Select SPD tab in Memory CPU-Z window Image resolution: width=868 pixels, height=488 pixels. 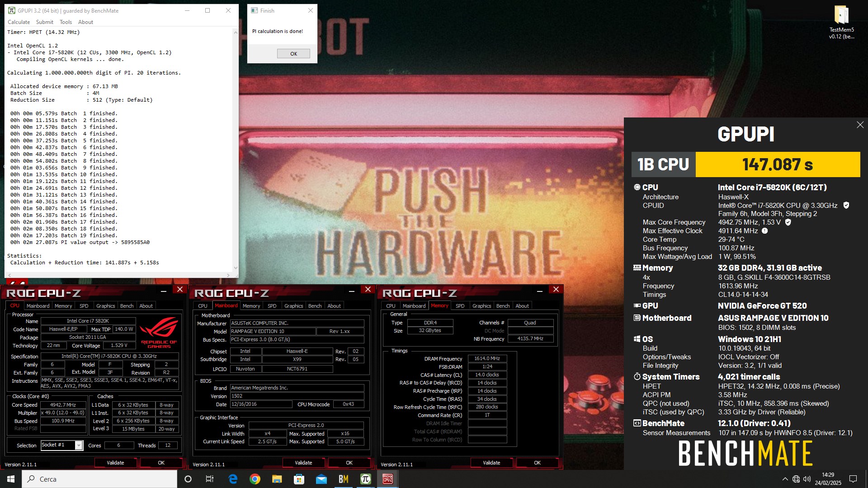[460, 306]
